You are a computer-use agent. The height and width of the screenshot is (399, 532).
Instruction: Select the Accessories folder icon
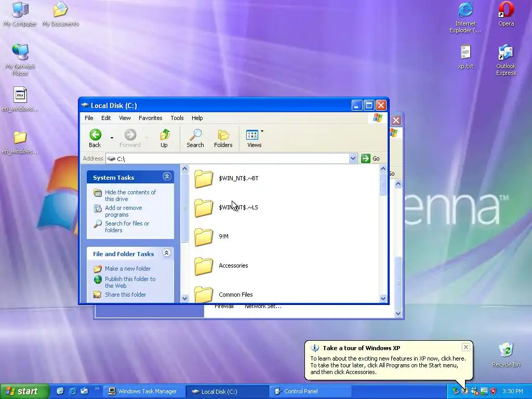tap(204, 266)
